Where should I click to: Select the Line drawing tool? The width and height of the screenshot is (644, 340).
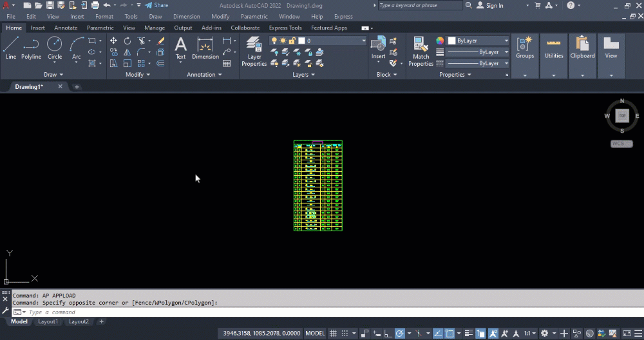point(11,48)
